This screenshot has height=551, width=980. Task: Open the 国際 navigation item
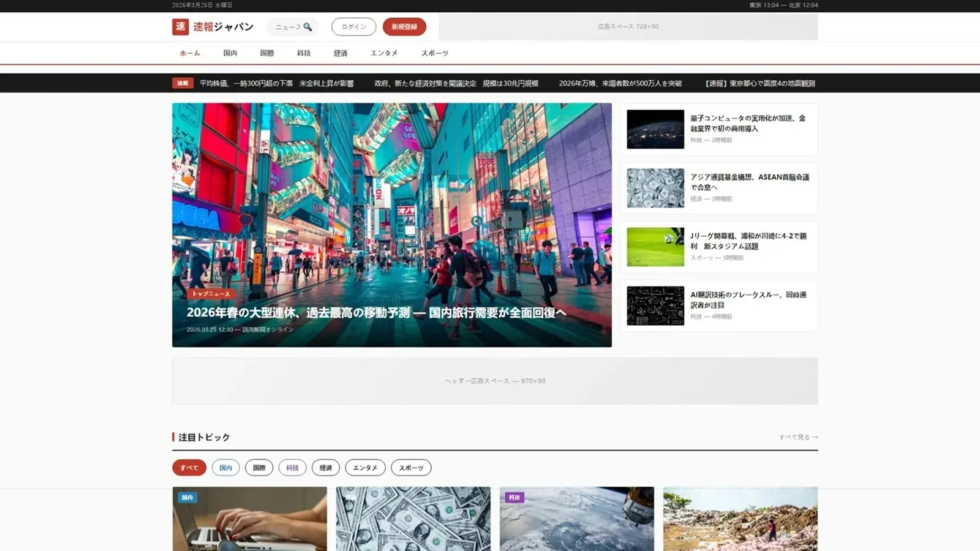click(x=267, y=53)
